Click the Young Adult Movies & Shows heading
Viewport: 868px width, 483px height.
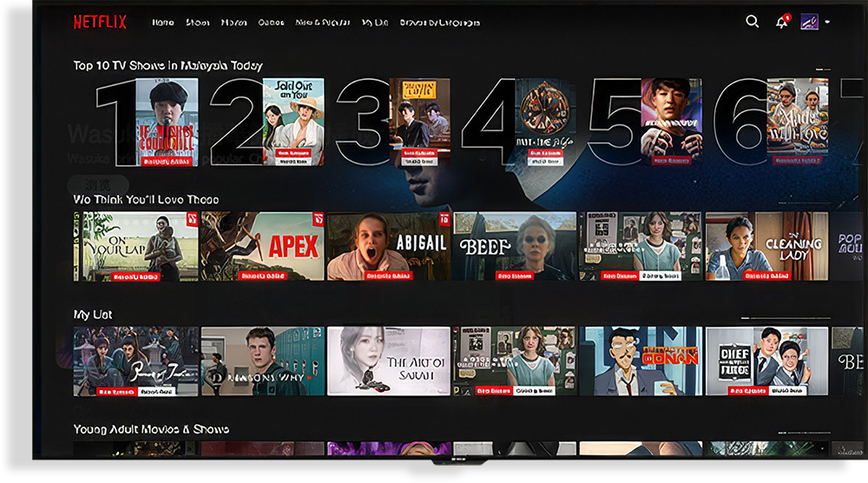click(151, 429)
